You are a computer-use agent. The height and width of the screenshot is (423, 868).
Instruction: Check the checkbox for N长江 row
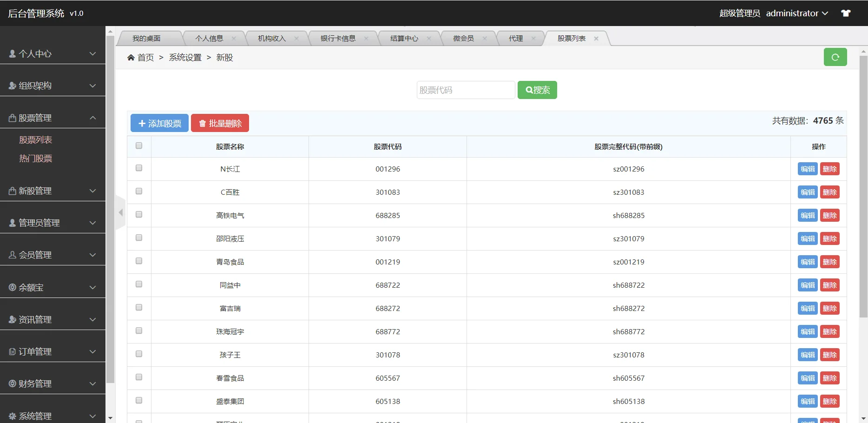(138, 168)
